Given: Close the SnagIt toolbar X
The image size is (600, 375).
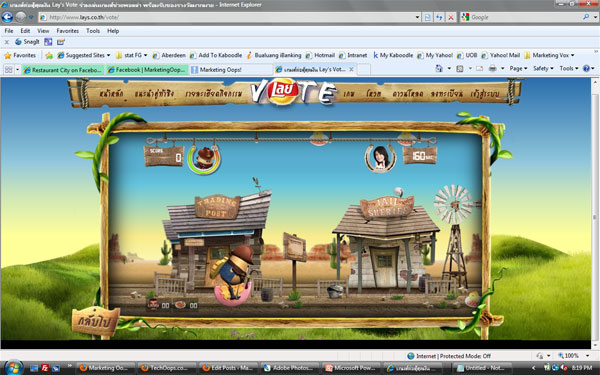Looking at the screenshot, I should [x=7, y=42].
